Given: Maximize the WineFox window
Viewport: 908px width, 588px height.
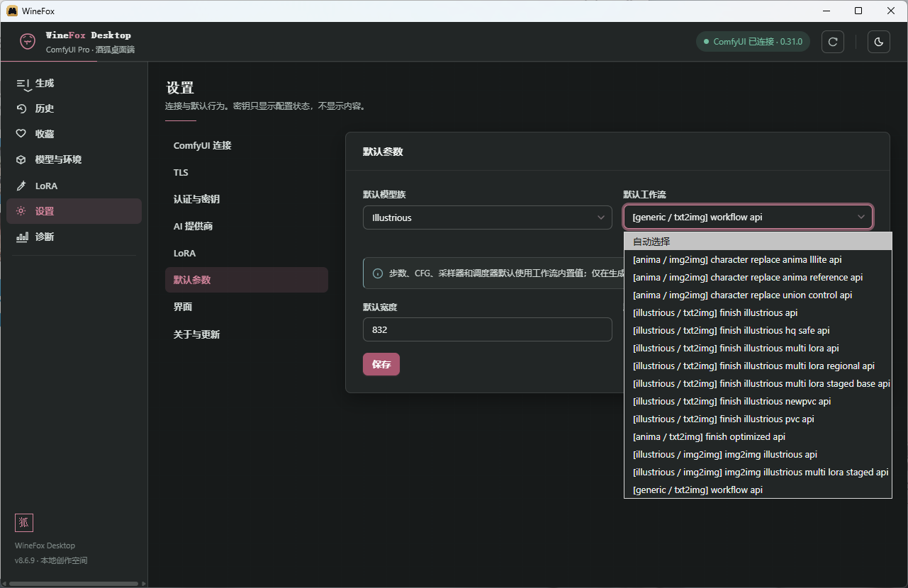Looking at the screenshot, I should (858, 11).
